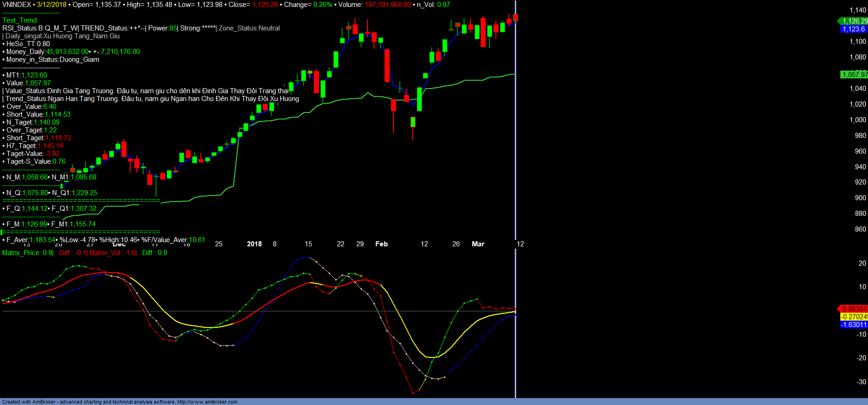Select the 2018 year label on date axis

(254, 244)
